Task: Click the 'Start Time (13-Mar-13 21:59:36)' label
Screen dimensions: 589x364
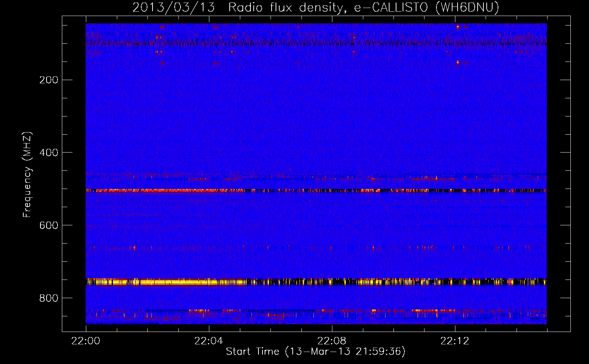Action: pyautogui.click(x=316, y=352)
